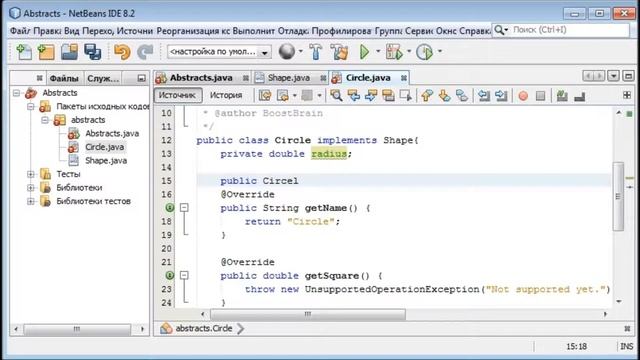Click the Источник view button
Image resolution: width=640 pixels, height=360 pixels.
coord(178,95)
